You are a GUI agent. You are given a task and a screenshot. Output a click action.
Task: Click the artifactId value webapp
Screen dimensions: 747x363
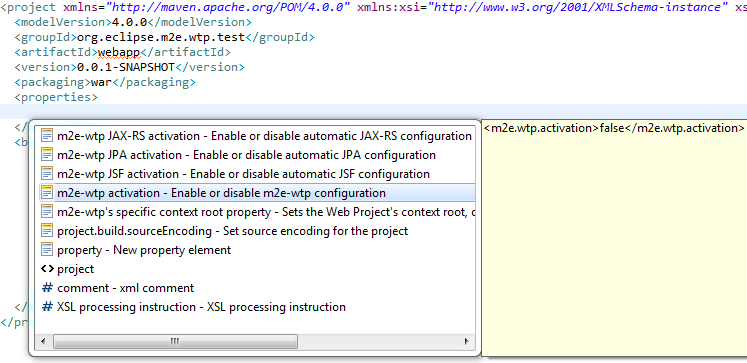pyautogui.click(x=119, y=52)
